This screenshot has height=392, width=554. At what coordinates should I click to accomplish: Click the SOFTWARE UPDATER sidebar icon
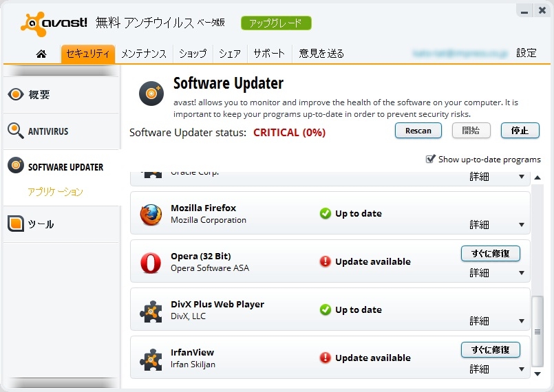(16, 165)
